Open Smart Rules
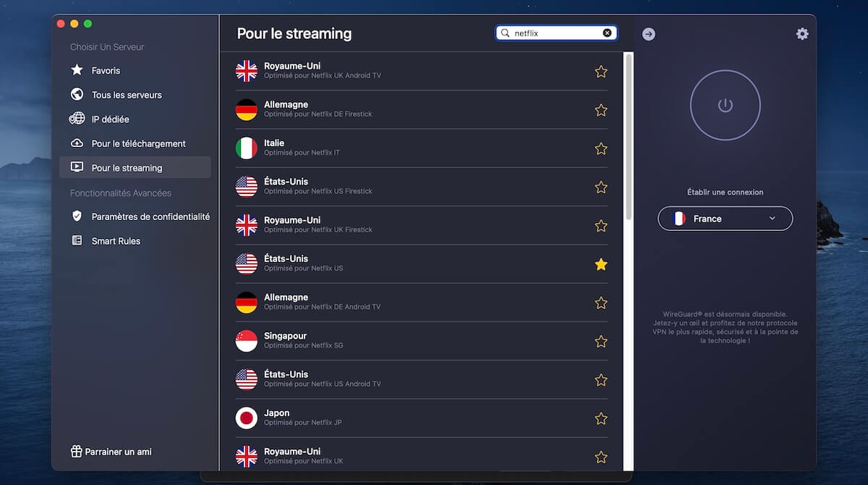The height and width of the screenshot is (485, 868). click(x=135, y=241)
